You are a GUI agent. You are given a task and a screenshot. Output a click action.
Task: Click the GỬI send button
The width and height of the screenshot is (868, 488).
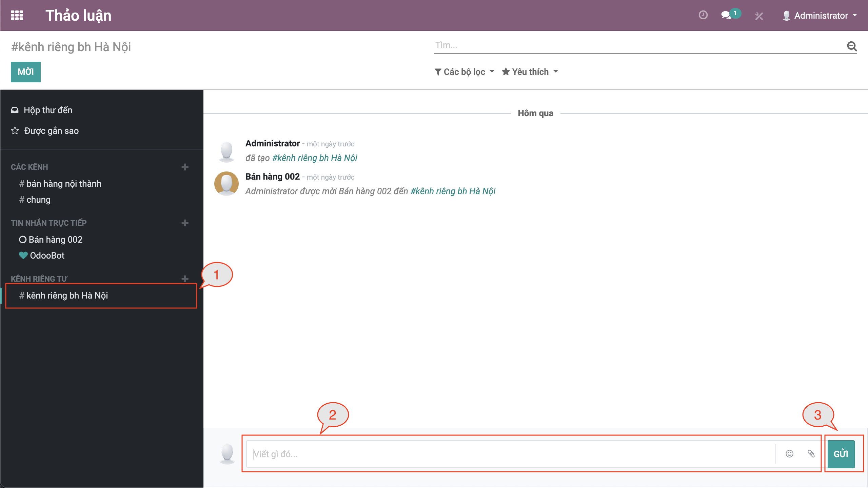[841, 453]
